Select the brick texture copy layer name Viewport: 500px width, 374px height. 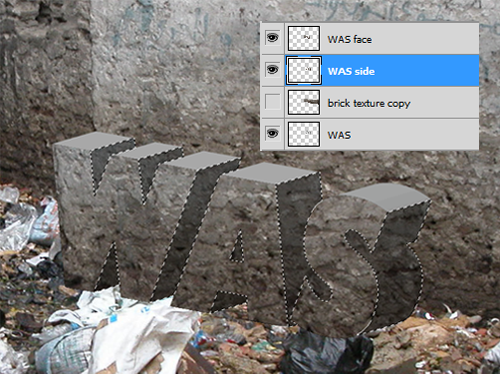point(369,104)
